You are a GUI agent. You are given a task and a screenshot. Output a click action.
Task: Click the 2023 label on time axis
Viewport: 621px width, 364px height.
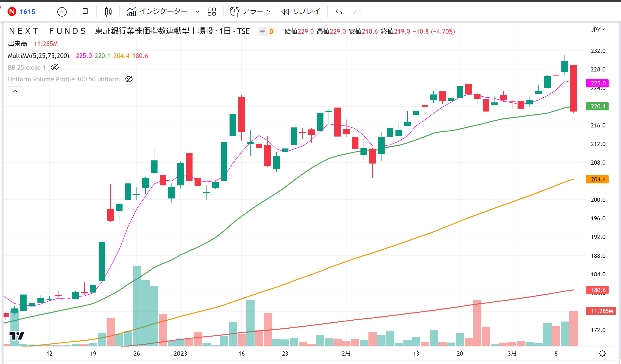coord(180,354)
